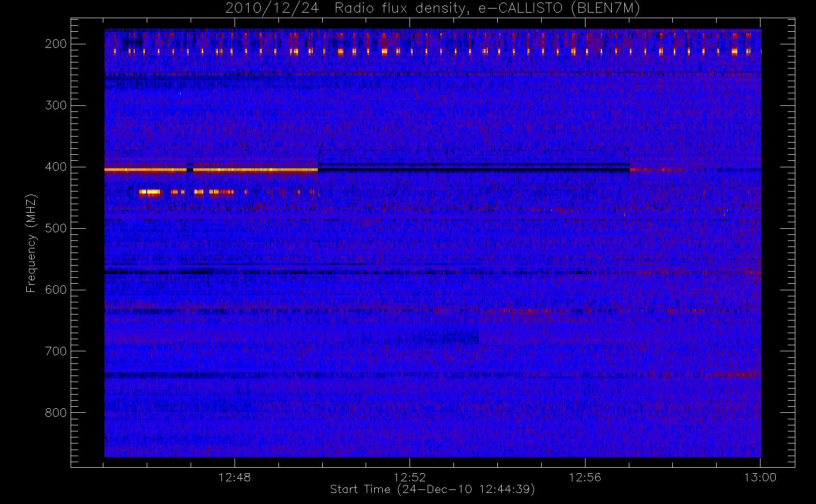This screenshot has height=504, width=816.
Task: Click the 800 frequency tick label
Action: (55, 413)
